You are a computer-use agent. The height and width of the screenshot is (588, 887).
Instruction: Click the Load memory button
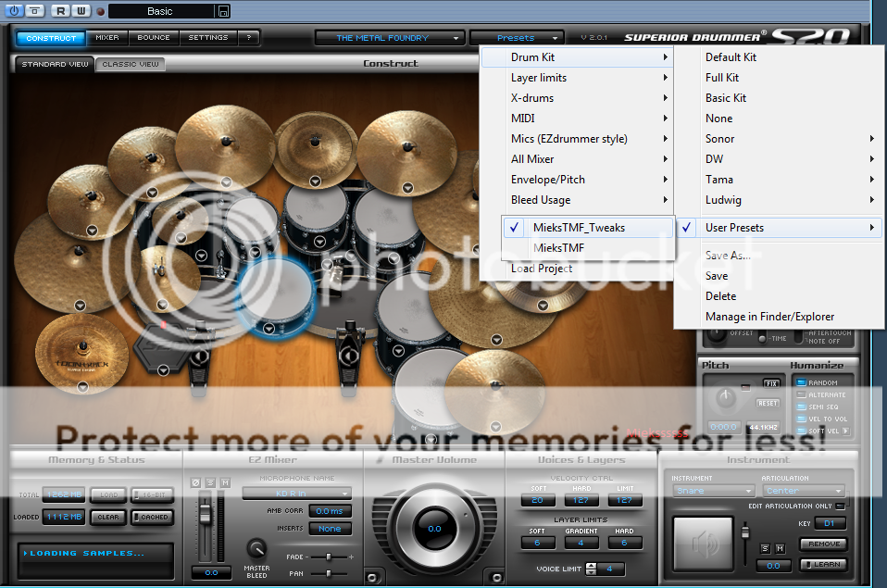(x=108, y=495)
